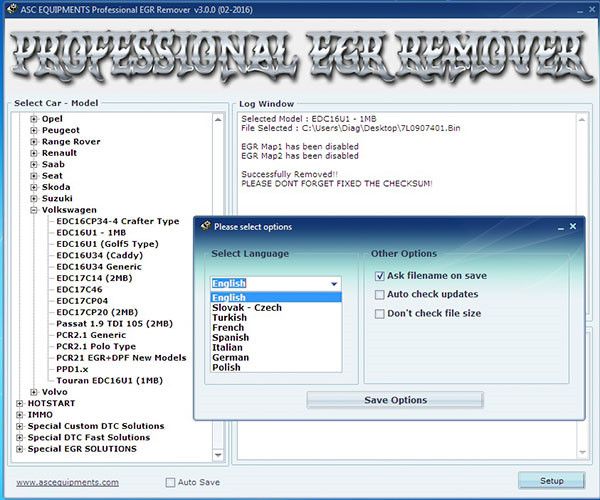Close the Please select options dialog
The image size is (600, 500).
(x=573, y=227)
